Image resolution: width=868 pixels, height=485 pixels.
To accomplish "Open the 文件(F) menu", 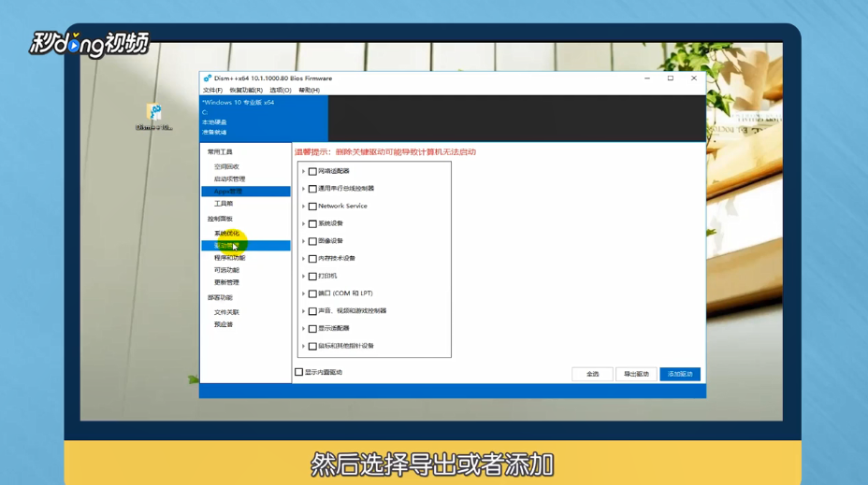I will pyautogui.click(x=212, y=90).
